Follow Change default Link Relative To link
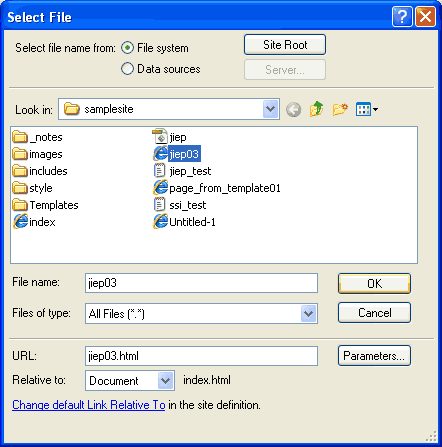This screenshot has height=447, width=442. point(89,405)
